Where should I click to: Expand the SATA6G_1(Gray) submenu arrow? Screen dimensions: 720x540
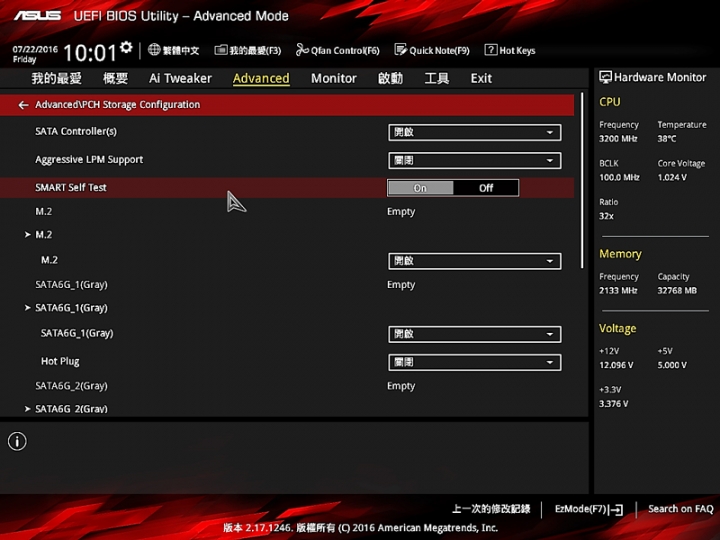pyautogui.click(x=28, y=308)
